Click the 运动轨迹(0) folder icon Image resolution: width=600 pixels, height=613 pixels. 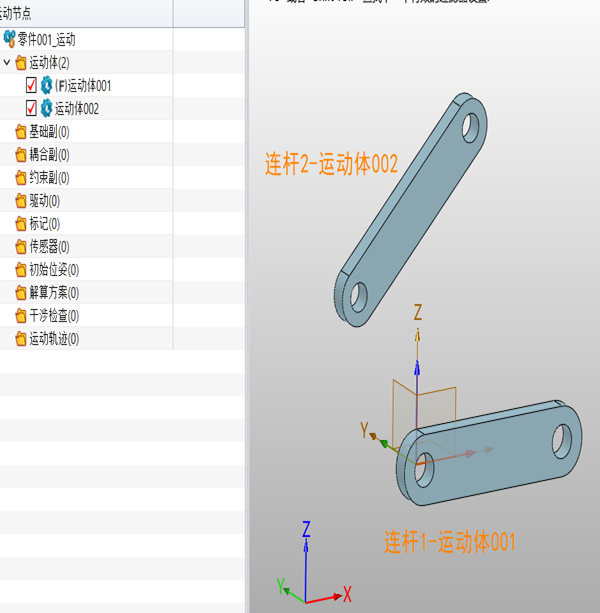pyautogui.click(x=21, y=339)
